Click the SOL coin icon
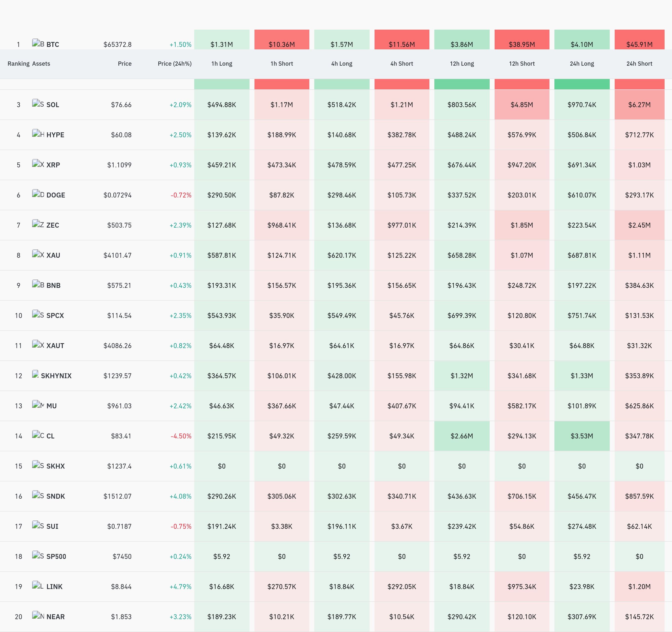The image size is (672, 632). click(x=38, y=103)
